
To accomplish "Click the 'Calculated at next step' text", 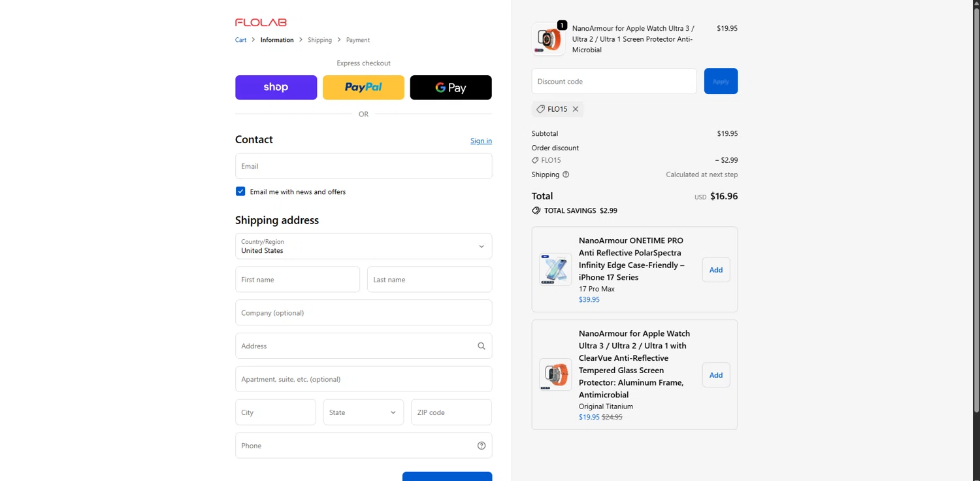I will (702, 174).
